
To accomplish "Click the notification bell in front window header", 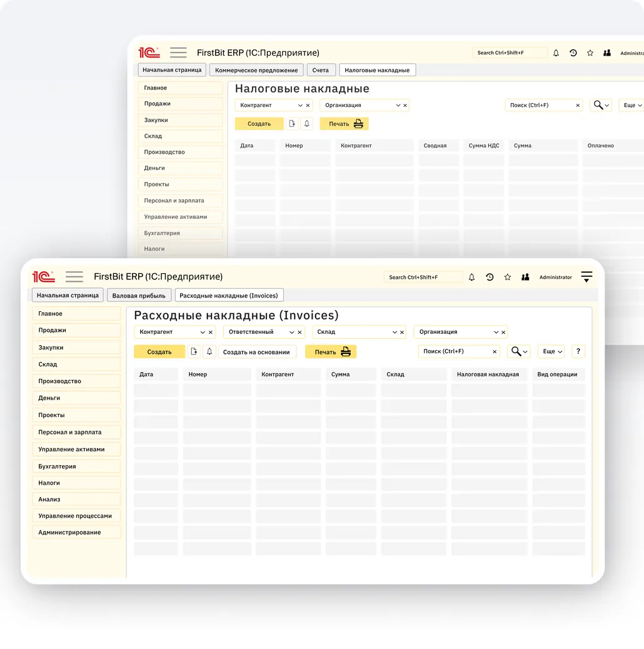I will pos(471,277).
